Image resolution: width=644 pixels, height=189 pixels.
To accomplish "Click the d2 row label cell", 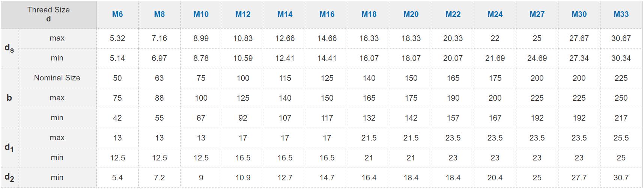I will 9,177.
